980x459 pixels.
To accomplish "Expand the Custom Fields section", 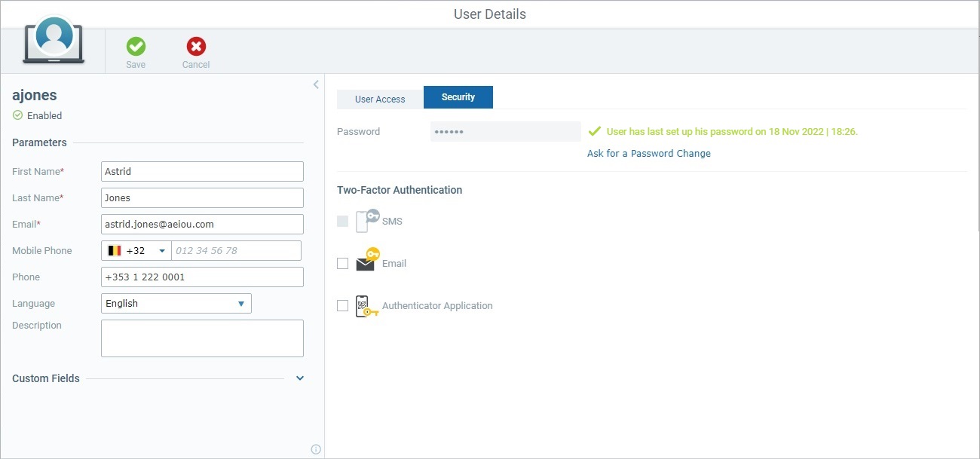I will (300, 378).
